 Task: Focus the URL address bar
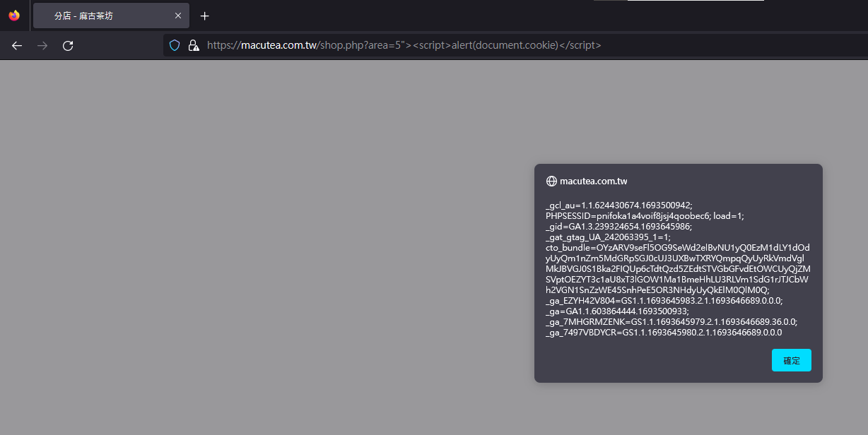click(515, 45)
